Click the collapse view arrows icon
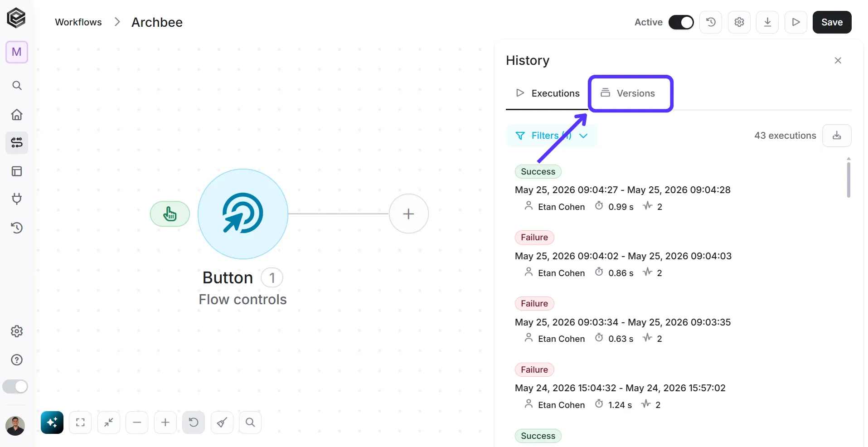Image resolution: width=868 pixels, height=447 pixels. [109, 423]
